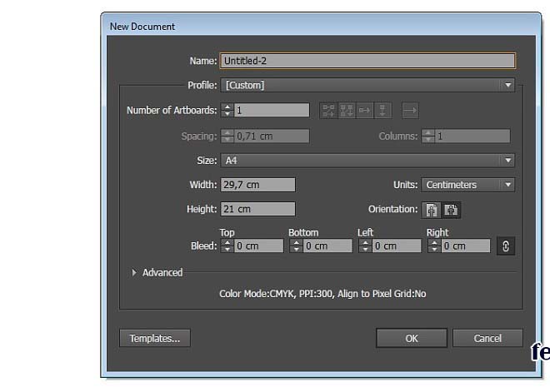Decrease the Right bleed with down arrow
This screenshot has height=392, width=550.
[435, 250]
